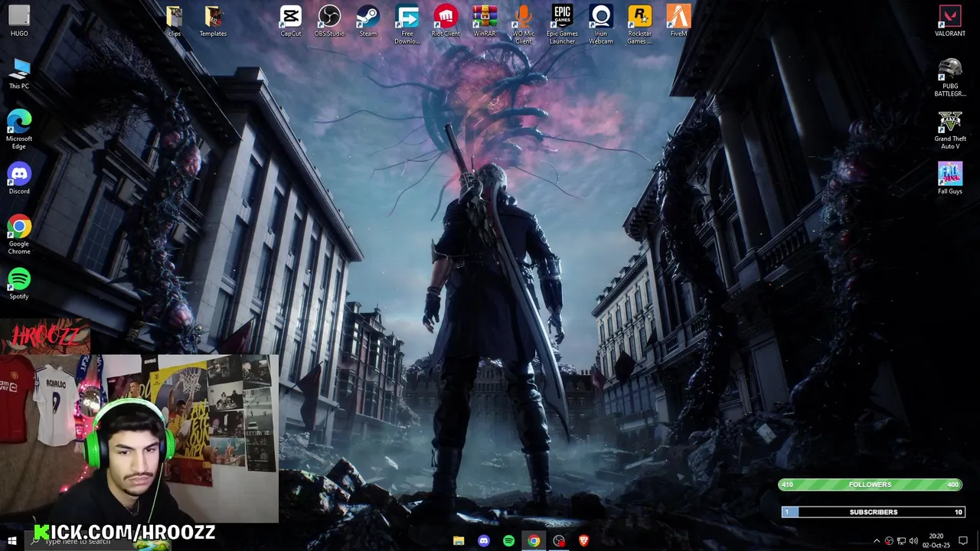Open the Templates folder

[213, 21]
